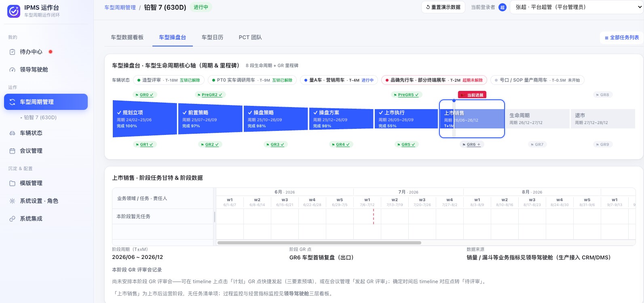Select the 上市销售 phase block
The image size is (644, 303).
472,119
